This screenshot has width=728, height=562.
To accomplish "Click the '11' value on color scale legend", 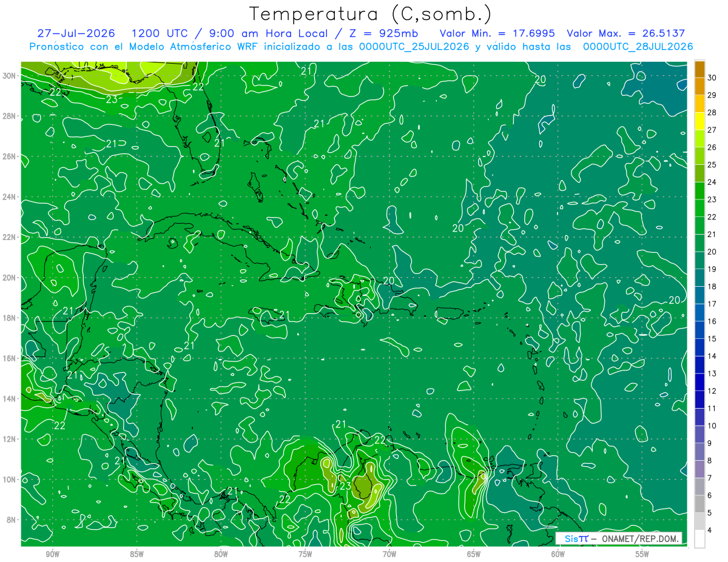I will tap(712, 409).
